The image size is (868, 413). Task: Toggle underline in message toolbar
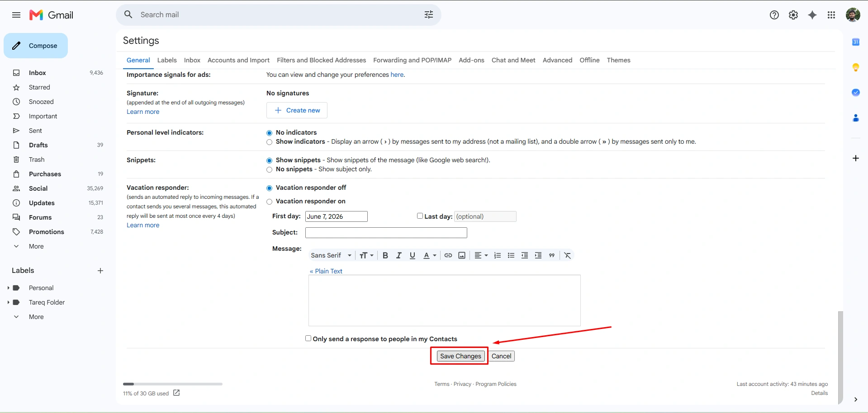coord(413,255)
